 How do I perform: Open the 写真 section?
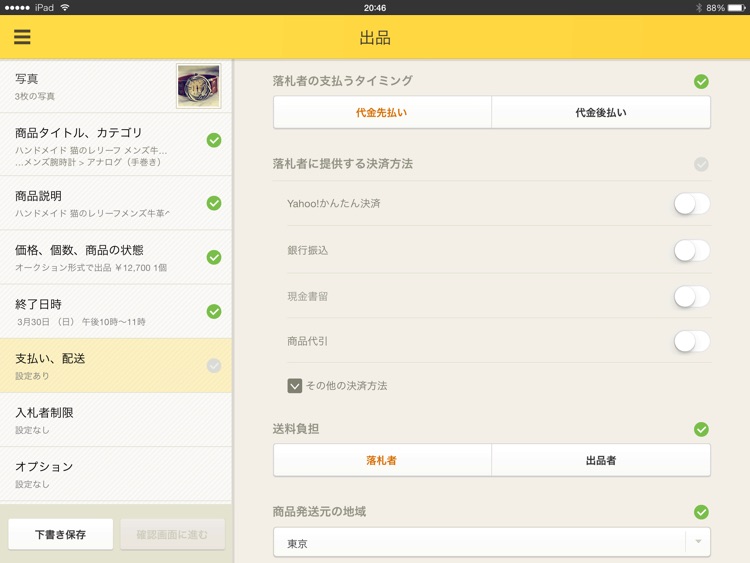116,87
